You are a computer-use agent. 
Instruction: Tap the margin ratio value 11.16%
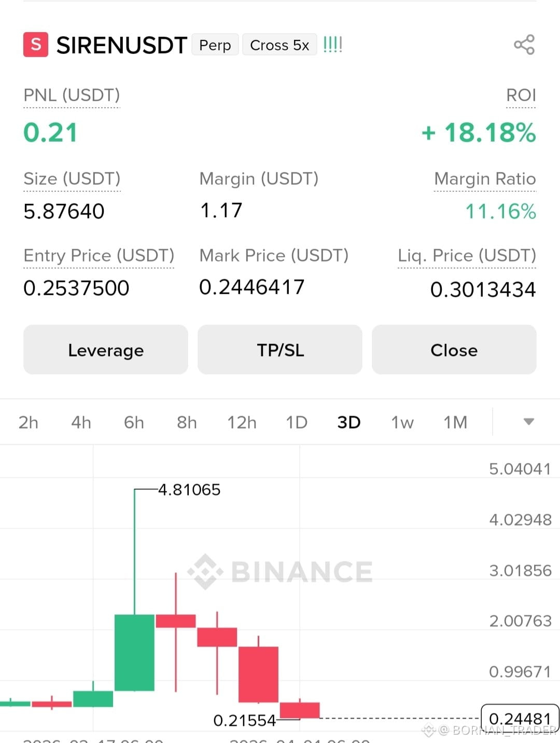(x=501, y=211)
